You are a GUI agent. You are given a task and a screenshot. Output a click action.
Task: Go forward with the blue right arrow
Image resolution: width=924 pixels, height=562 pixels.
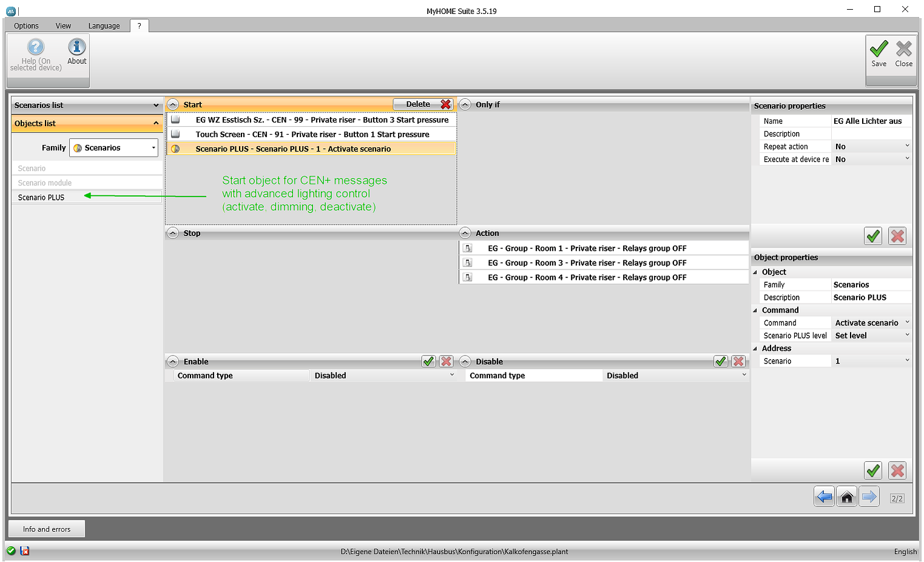[869, 497]
